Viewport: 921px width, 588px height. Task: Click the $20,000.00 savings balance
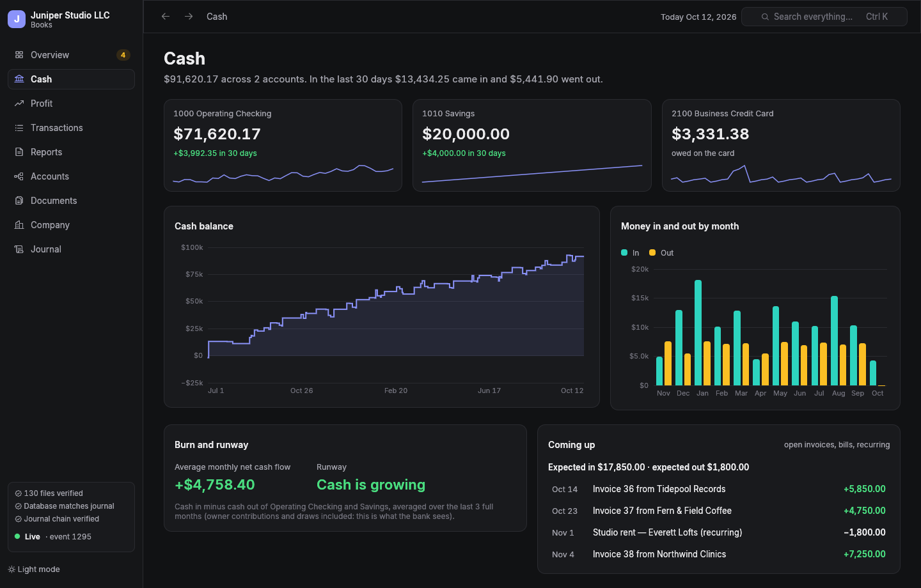coord(466,134)
